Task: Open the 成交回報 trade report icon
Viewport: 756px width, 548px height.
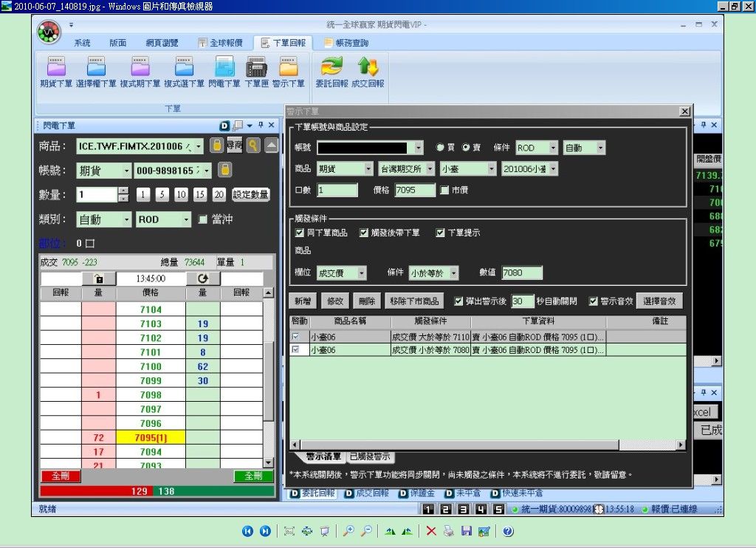Action: click(368, 72)
